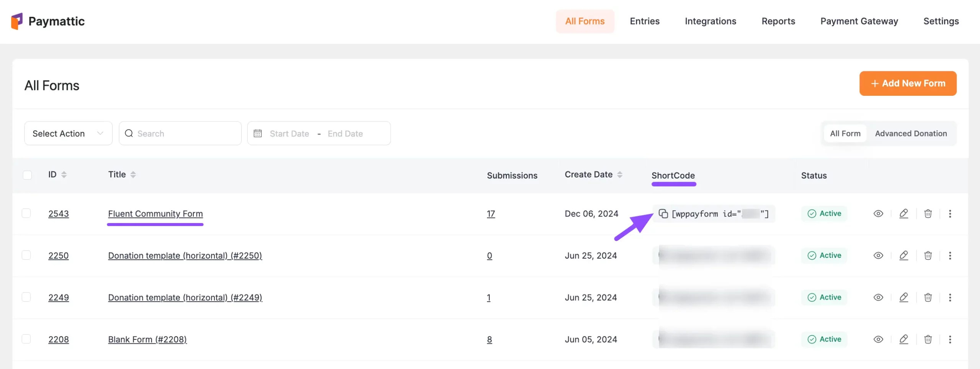This screenshot has width=980, height=369.
Task: Open more options for form 2249
Action: [950, 297]
